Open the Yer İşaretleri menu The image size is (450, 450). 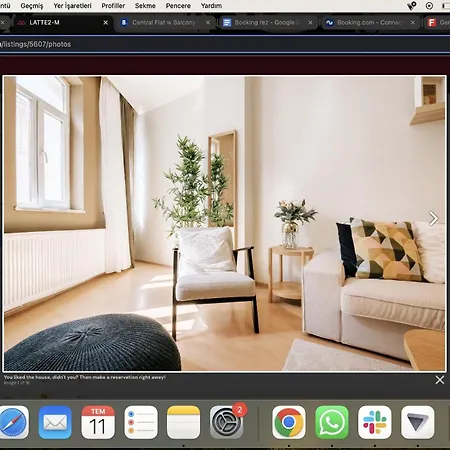click(x=72, y=6)
